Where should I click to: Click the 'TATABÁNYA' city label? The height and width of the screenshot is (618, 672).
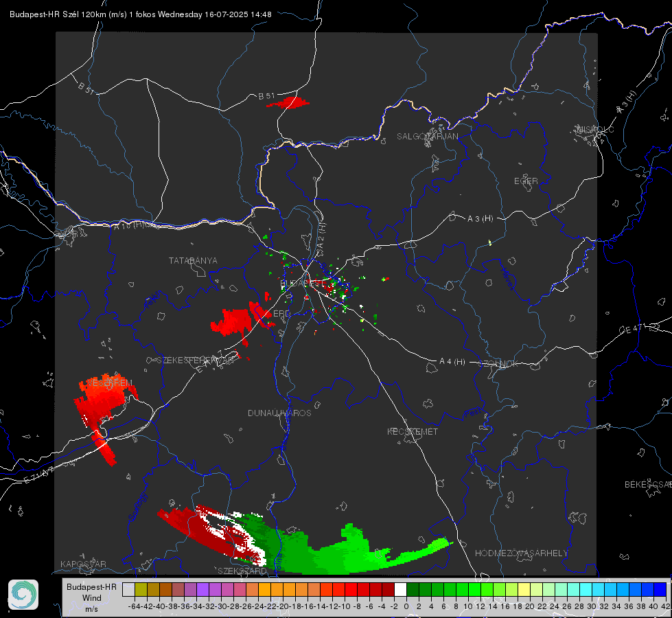pyautogui.click(x=193, y=260)
